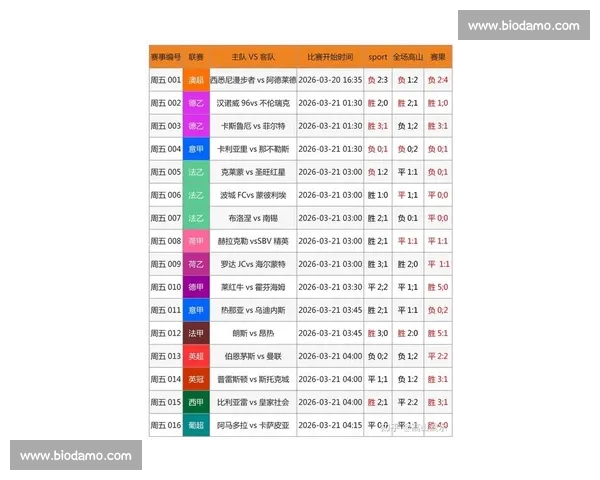The image size is (600, 480).
Task: Select the sport column header
Action: point(378,57)
